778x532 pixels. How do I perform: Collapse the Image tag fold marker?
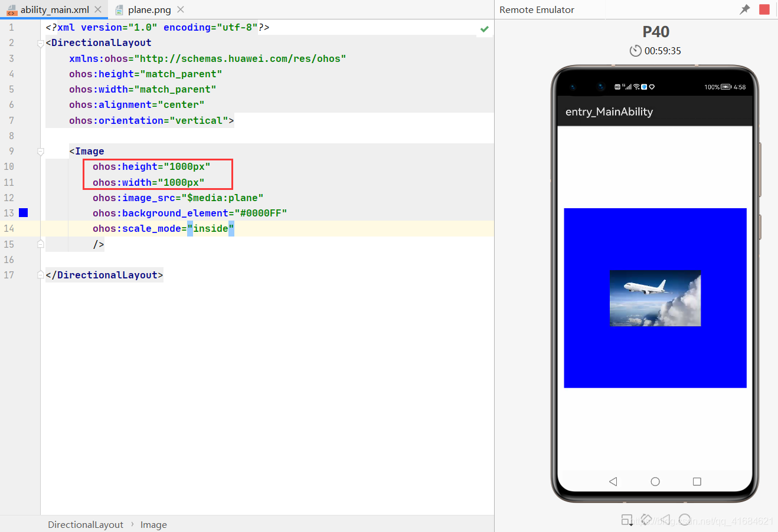click(x=41, y=152)
